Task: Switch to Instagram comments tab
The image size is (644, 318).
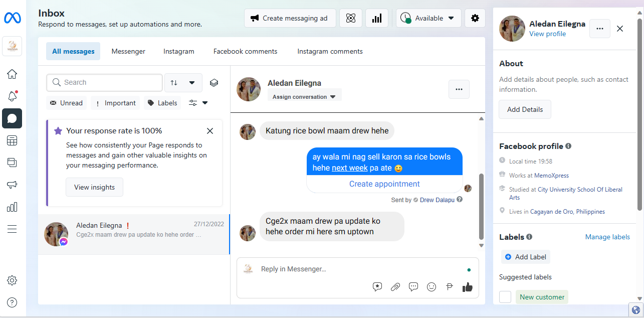Action: click(330, 51)
